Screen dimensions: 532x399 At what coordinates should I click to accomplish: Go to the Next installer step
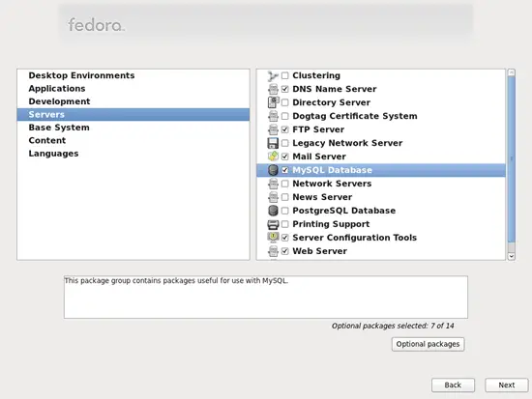[x=506, y=385]
